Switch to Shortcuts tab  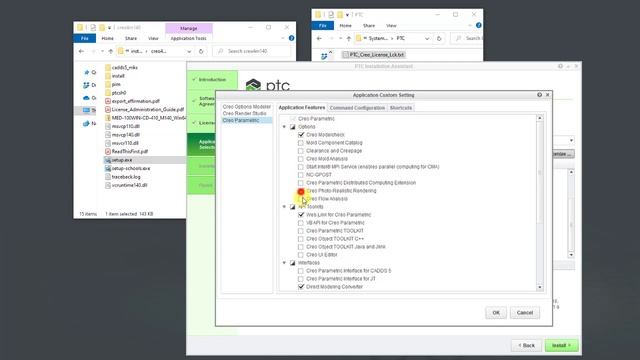400,108
